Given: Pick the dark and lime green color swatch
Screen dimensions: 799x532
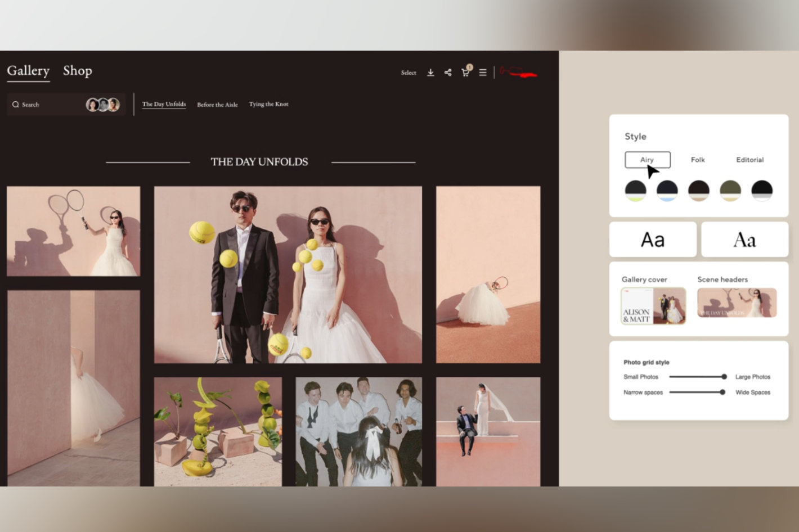Looking at the screenshot, I should (x=636, y=191).
